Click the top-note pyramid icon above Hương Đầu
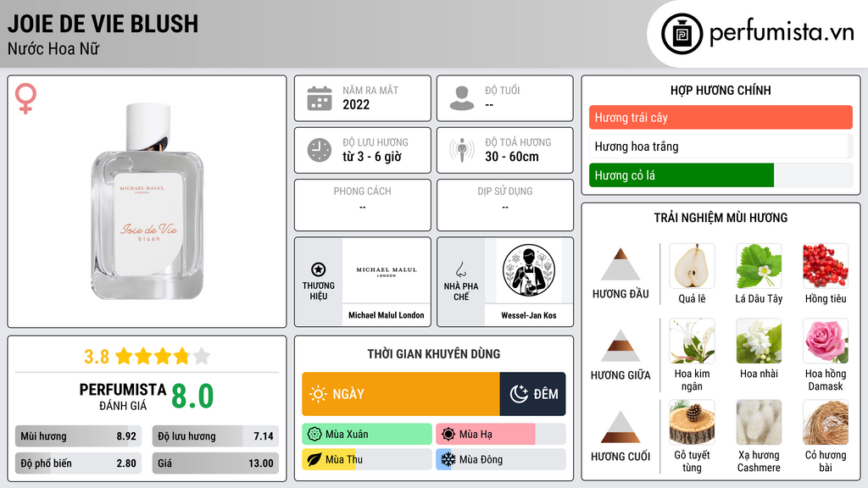868x488 pixels. click(x=620, y=264)
